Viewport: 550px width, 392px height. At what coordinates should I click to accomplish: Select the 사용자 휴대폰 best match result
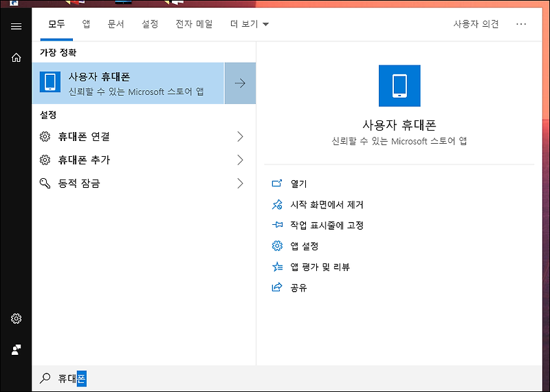(x=128, y=83)
